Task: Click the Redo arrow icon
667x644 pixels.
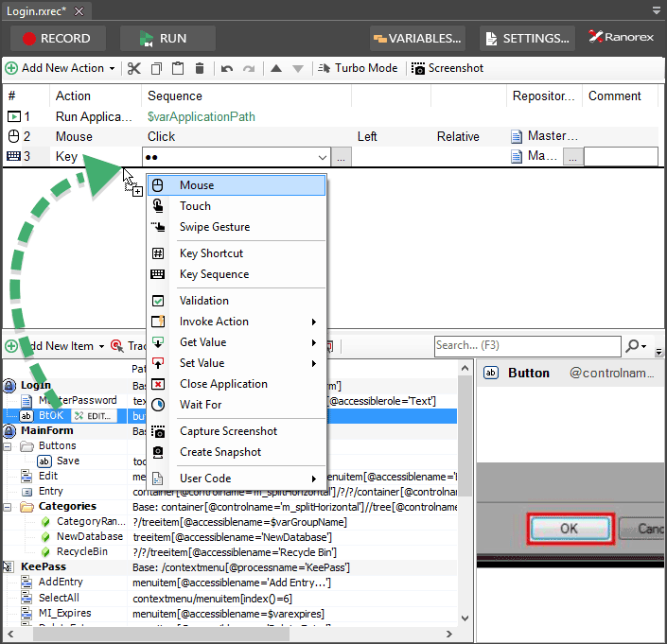Action: 249,68
